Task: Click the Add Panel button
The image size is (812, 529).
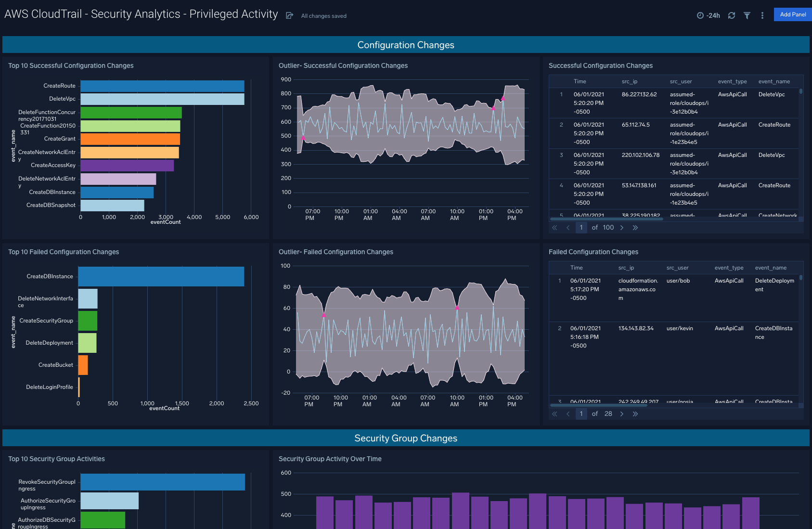Action: [792, 14]
